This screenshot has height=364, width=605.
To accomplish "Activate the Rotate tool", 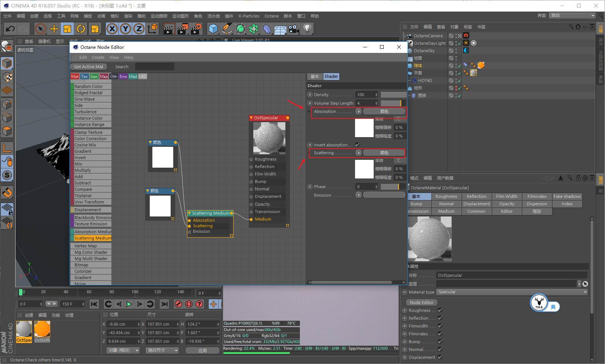I will [x=81, y=29].
